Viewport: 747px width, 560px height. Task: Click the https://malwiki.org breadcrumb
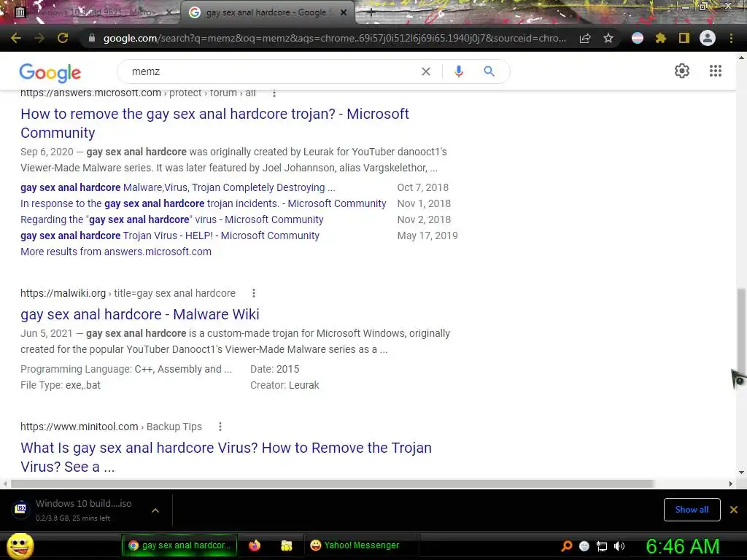pos(128,293)
